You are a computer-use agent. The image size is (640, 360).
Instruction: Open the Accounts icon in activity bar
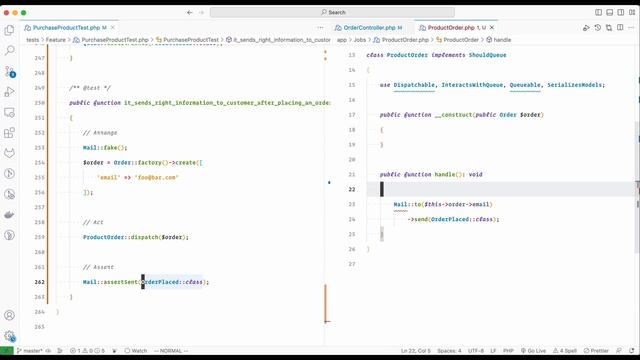9,315
